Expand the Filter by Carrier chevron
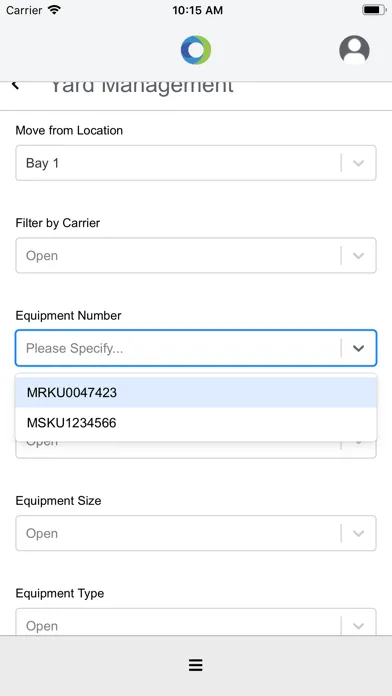 click(358, 256)
